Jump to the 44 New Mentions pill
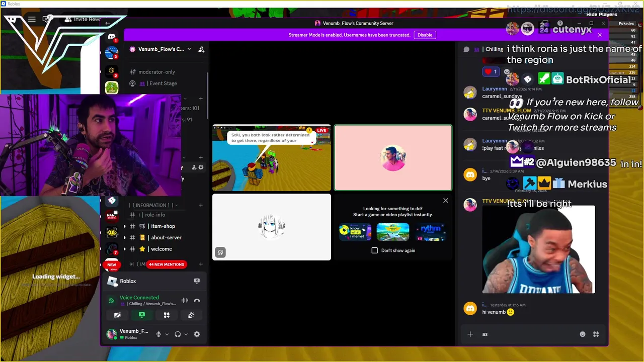644x362 pixels. tap(166, 264)
